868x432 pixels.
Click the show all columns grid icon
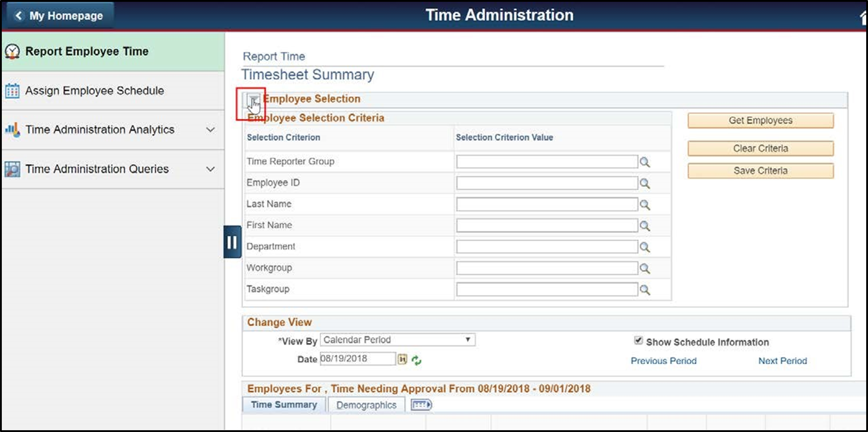coord(422,405)
